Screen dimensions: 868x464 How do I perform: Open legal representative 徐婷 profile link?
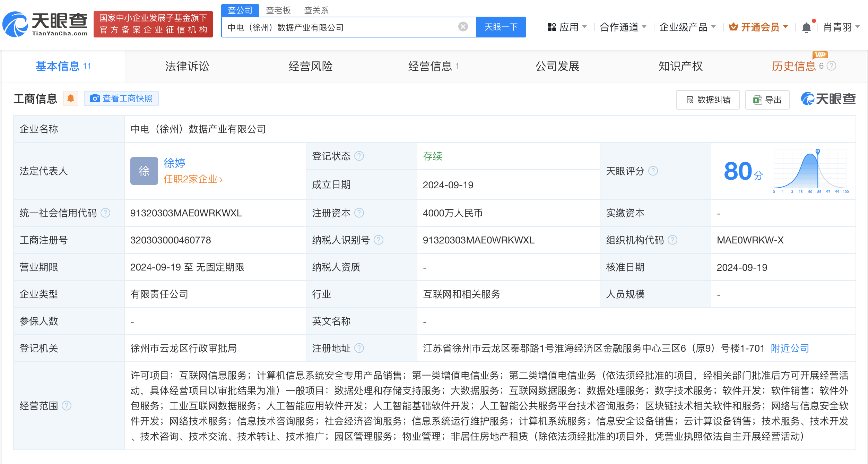coord(174,163)
